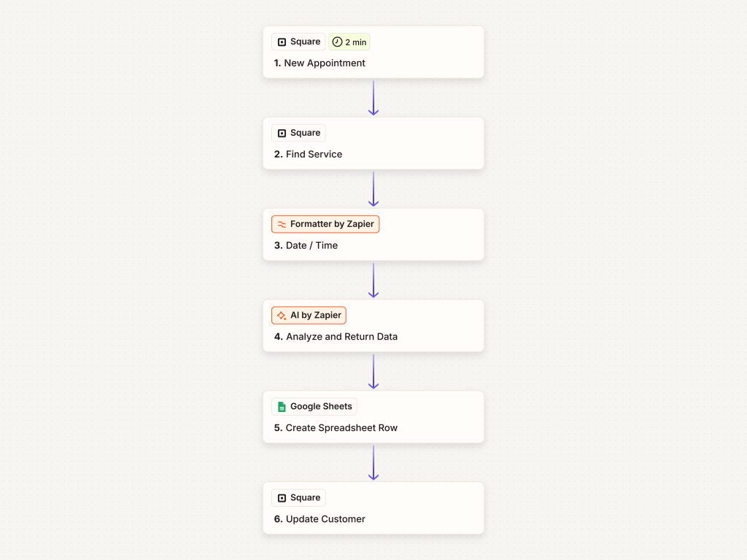747x560 pixels.
Task: Click the Square icon in Find Service step
Action: pyautogui.click(x=282, y=133)
